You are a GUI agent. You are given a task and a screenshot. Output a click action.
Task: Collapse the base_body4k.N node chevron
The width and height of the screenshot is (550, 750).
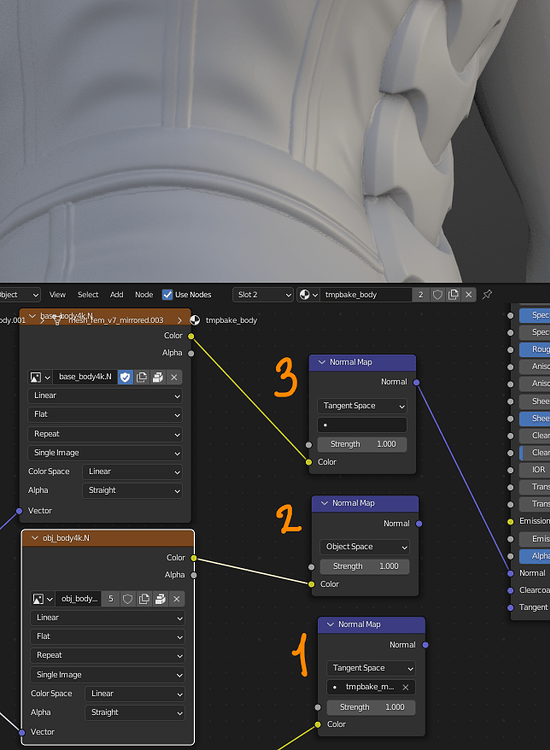click(x=33, y=316)
